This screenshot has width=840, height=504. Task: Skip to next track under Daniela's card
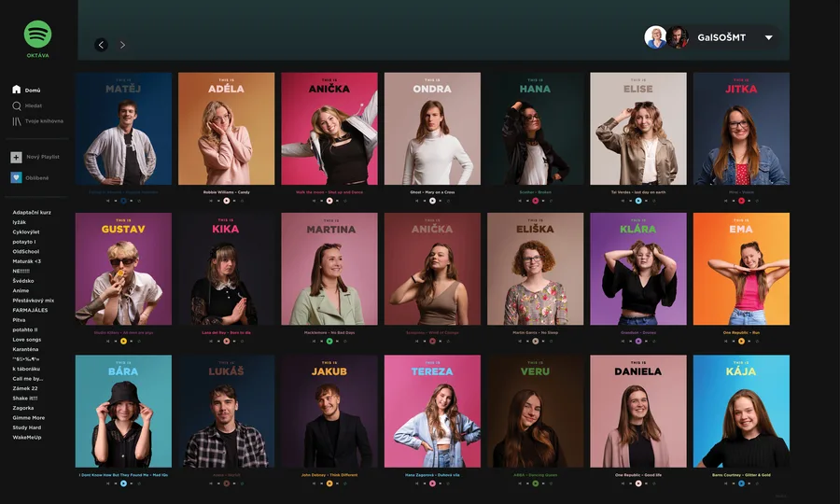646,483
